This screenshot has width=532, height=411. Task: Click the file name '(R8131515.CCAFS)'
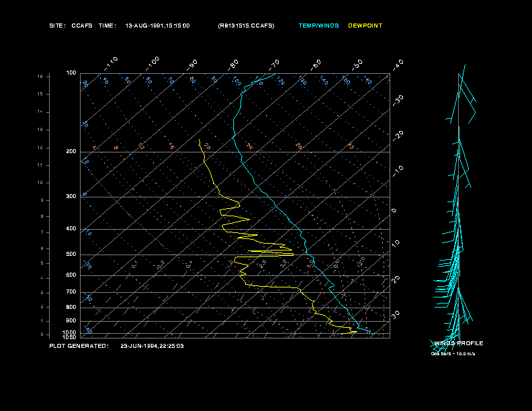tap(246, 26)
